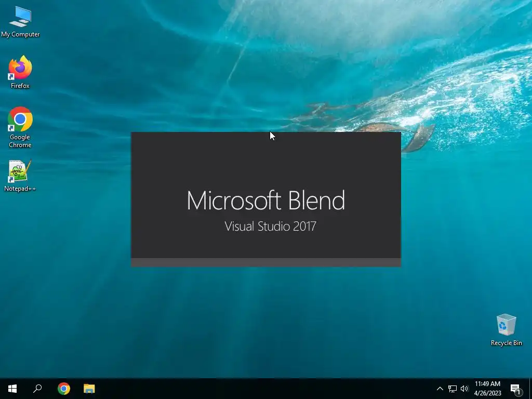Launch Chrome from the taskbar
Screen dimensions: 532x399
pyautogui.click(x=64, y=389)
